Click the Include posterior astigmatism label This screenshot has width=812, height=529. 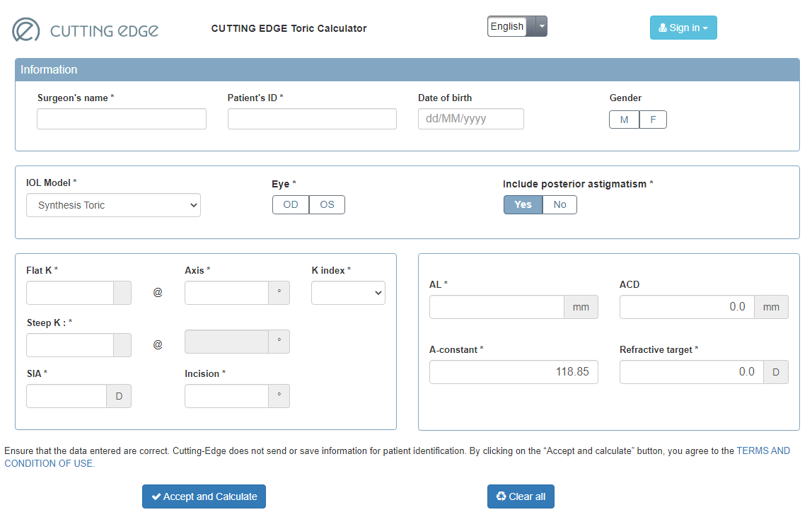click(578, 184)
